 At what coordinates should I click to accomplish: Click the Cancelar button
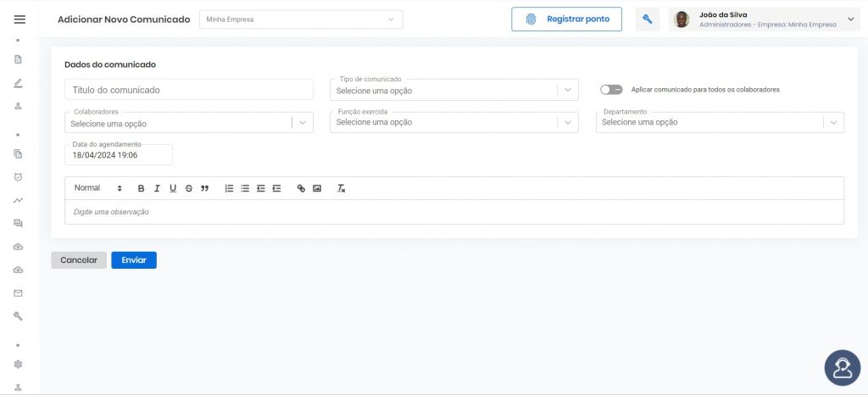coord(79,260)
